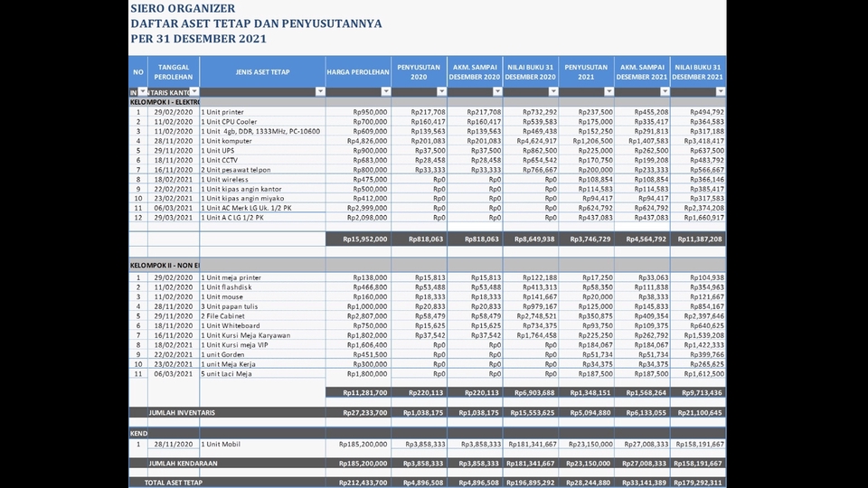The height and width of the screenshot is (488, 868).
Task: Select the JUMLAH KENDARAAN row label
Action: click(183, 464)
